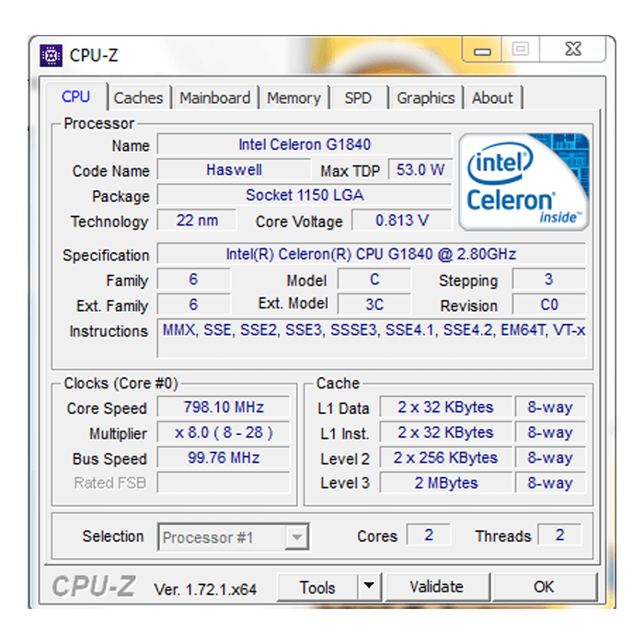Click the Ext. Model value 3C
The width and height of the screenshot is (644, 644).
(374, 305)
